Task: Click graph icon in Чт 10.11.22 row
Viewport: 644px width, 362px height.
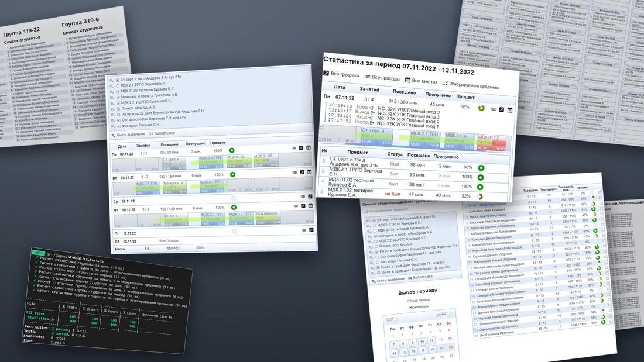Action: coord(303,206)
